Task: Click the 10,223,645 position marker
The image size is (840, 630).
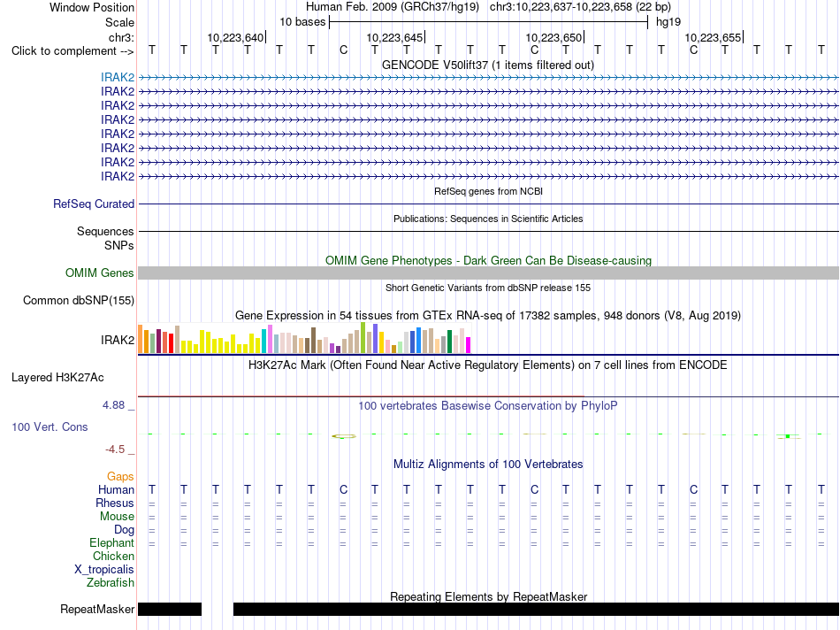Action: pyautogui.click(x=395, y=37)
